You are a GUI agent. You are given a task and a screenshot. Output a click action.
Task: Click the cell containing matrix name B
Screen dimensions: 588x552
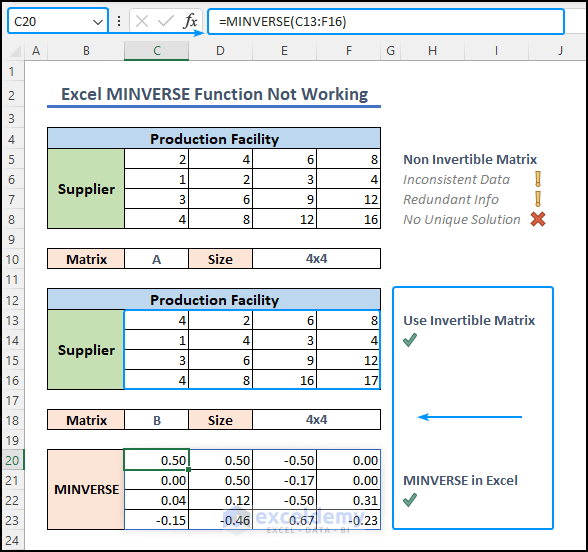point(157,420)
